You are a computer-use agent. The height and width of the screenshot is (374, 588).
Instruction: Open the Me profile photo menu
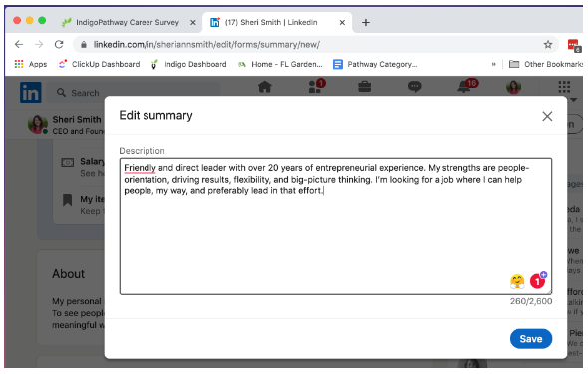point(513,87)
